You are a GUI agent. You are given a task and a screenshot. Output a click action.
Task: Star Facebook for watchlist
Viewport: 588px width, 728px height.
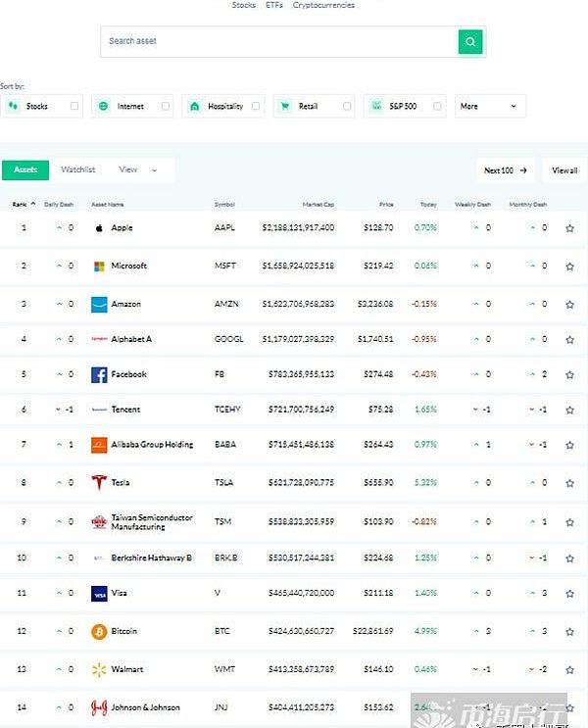point(569,374)
